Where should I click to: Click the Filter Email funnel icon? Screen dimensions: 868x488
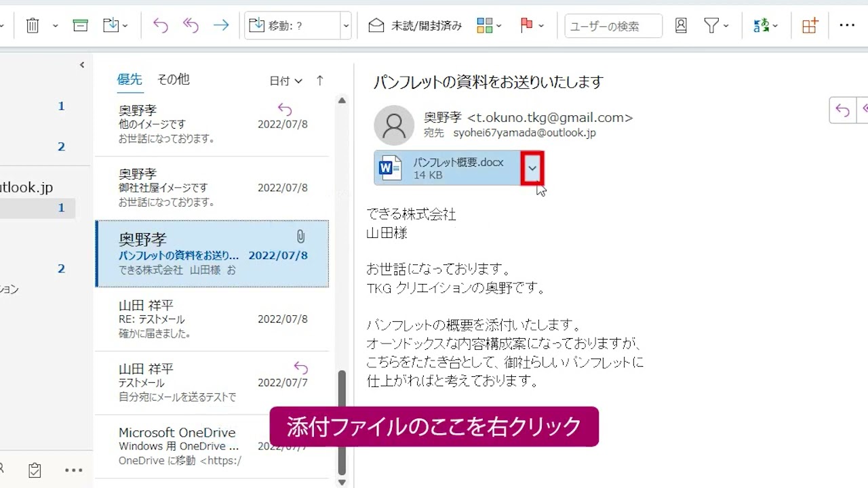(711, 26)
